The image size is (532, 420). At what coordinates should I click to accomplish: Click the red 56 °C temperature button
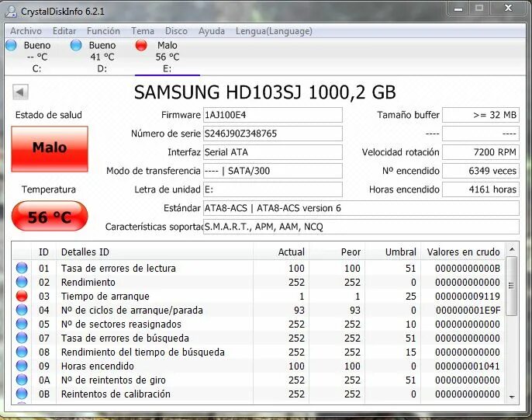point(50,217)
